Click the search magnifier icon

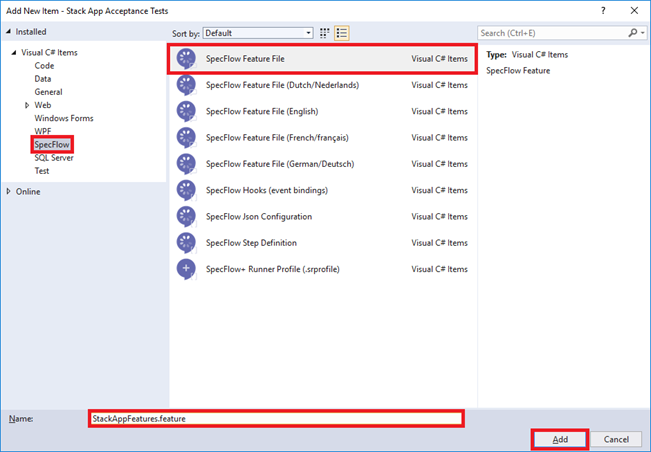point(632,33)
